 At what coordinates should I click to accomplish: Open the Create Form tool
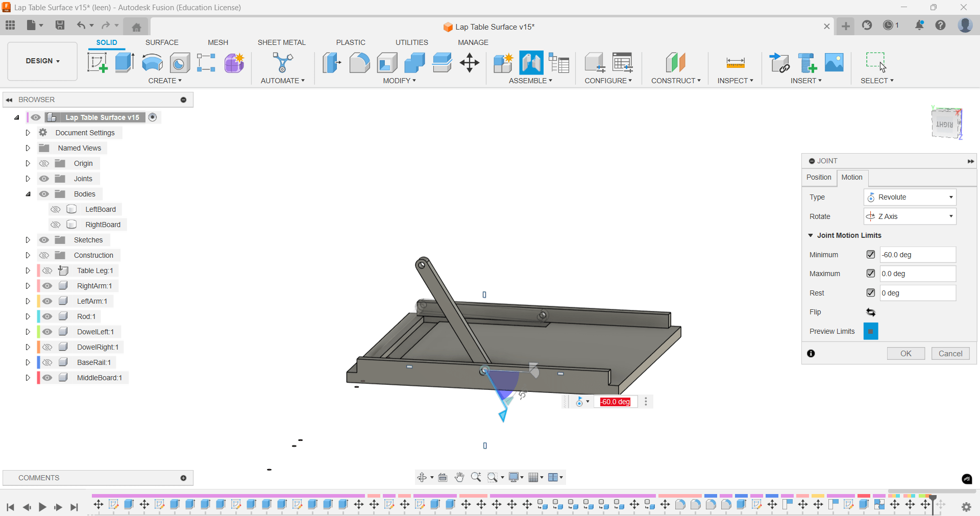pos(234,63)
